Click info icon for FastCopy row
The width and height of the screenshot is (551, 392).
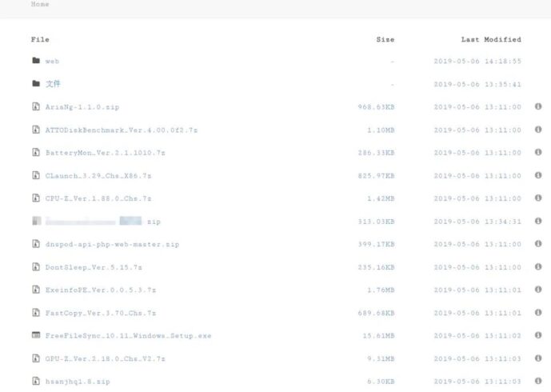538,313
